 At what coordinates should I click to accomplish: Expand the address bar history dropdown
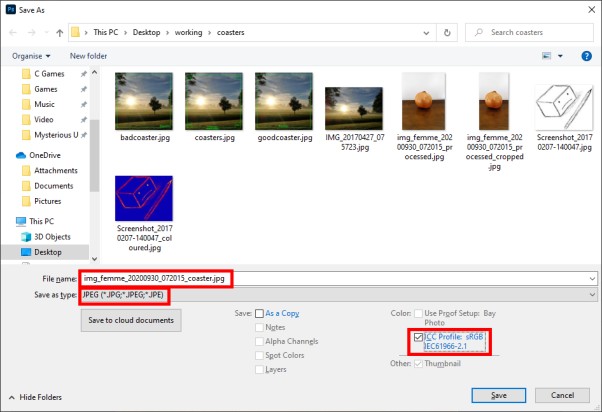point(426,33)
